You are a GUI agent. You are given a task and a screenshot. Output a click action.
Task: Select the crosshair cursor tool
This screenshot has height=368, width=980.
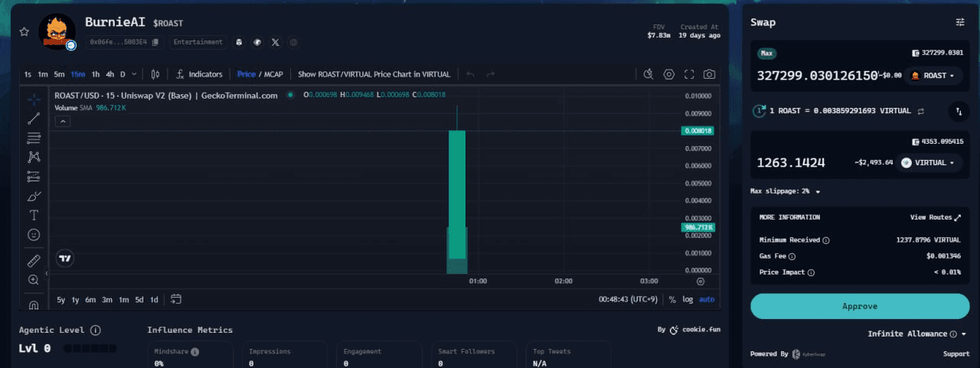click(34, 99)
